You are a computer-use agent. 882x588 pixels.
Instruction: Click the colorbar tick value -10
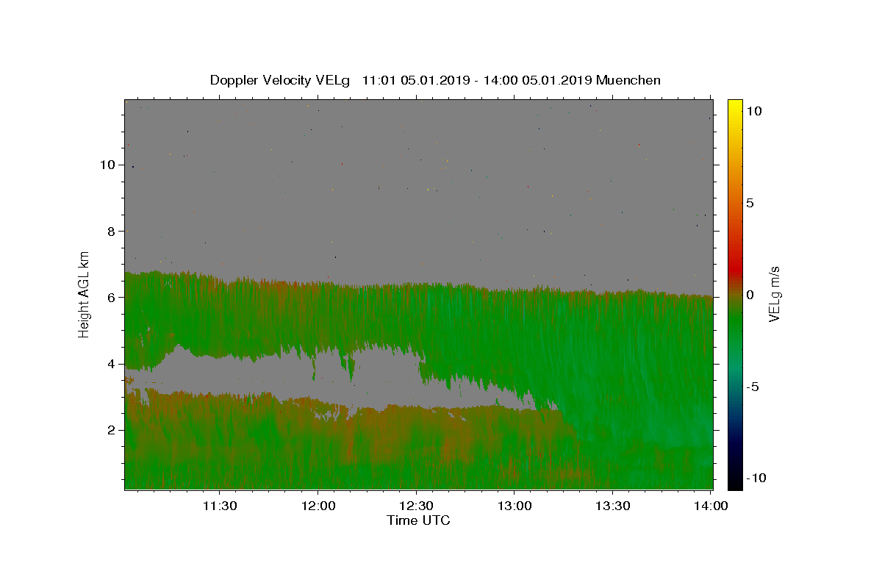click(756, 478)
